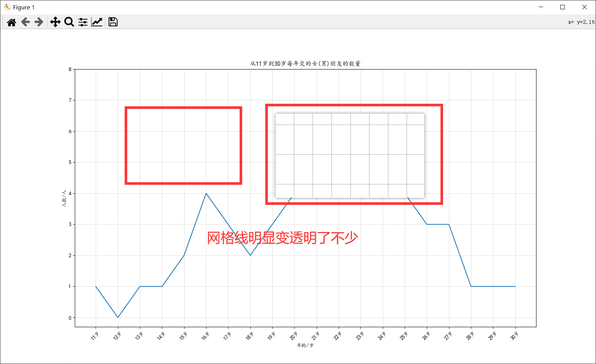
Task: Maximize the Figure 1 window
Action: click(x=563, y=7)
